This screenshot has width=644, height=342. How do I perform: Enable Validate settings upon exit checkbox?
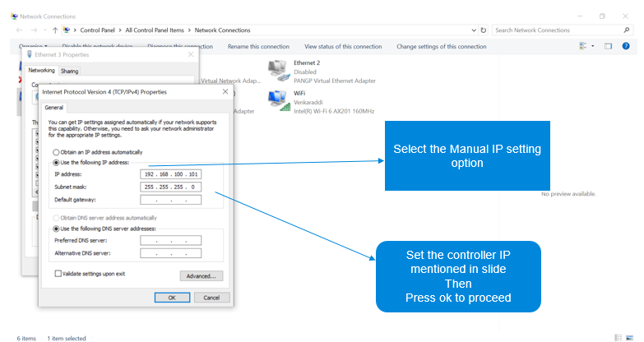58,274
